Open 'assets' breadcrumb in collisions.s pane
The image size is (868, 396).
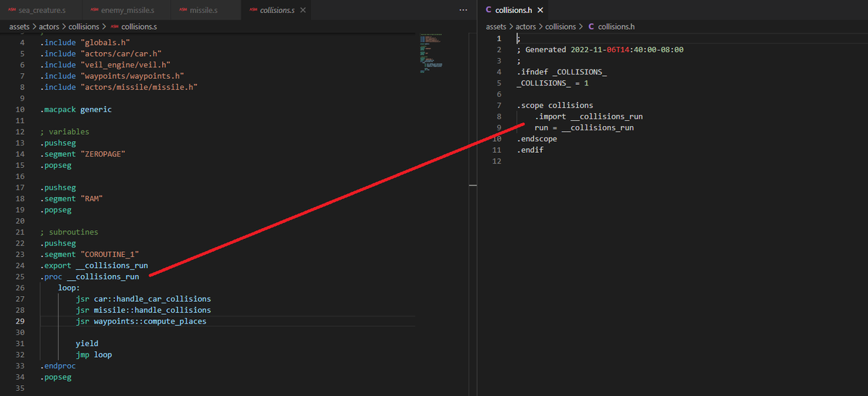(x=20, y=26)
